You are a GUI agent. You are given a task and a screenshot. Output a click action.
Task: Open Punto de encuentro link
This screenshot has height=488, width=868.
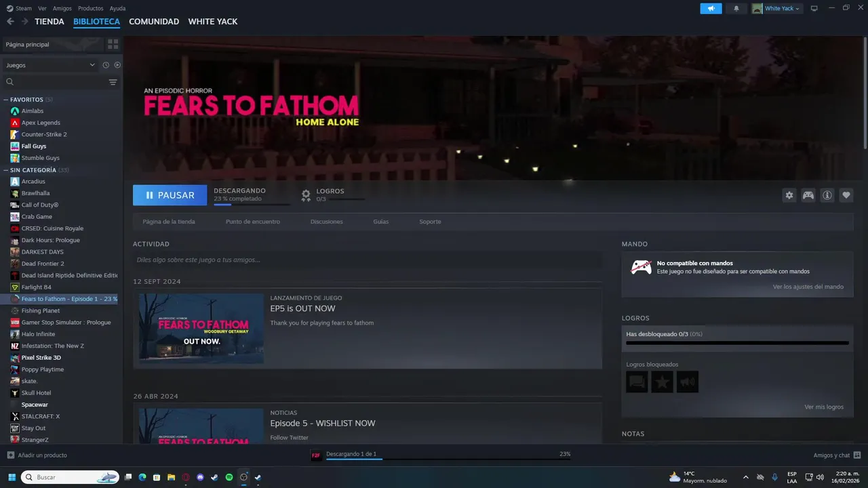click(253, 222)
